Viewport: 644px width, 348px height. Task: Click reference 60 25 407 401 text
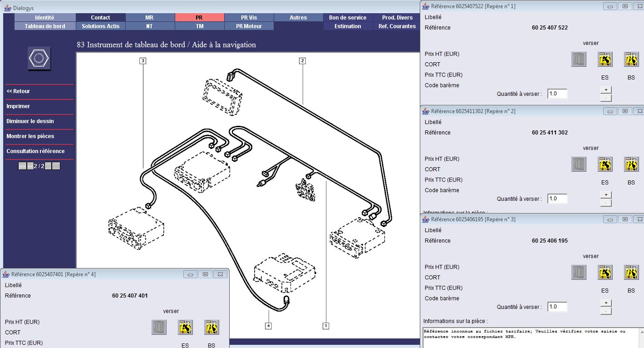click(130, 296)
